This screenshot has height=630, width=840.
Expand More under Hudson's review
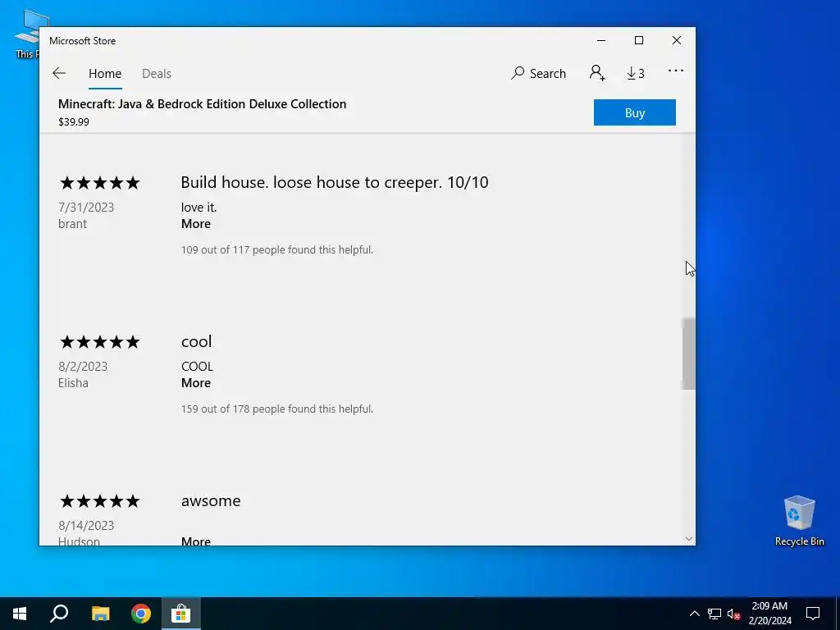tap(195, 541)
